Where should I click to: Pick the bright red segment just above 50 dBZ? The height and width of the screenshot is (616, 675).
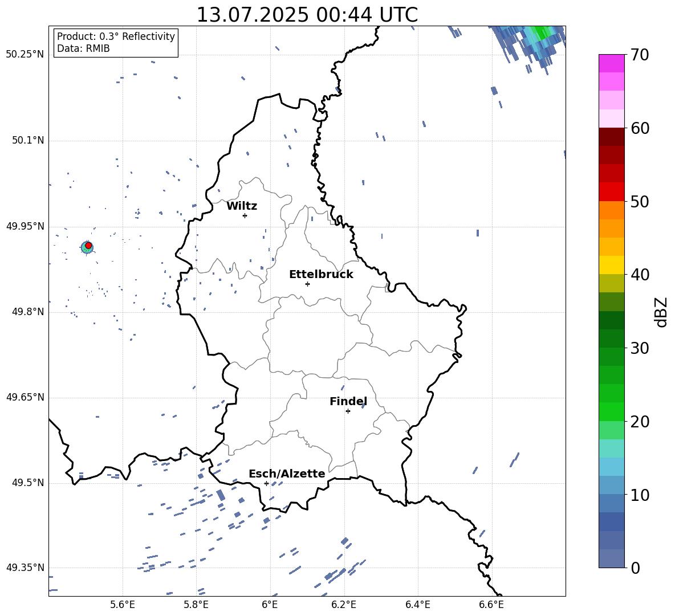[x=611, y=192]
